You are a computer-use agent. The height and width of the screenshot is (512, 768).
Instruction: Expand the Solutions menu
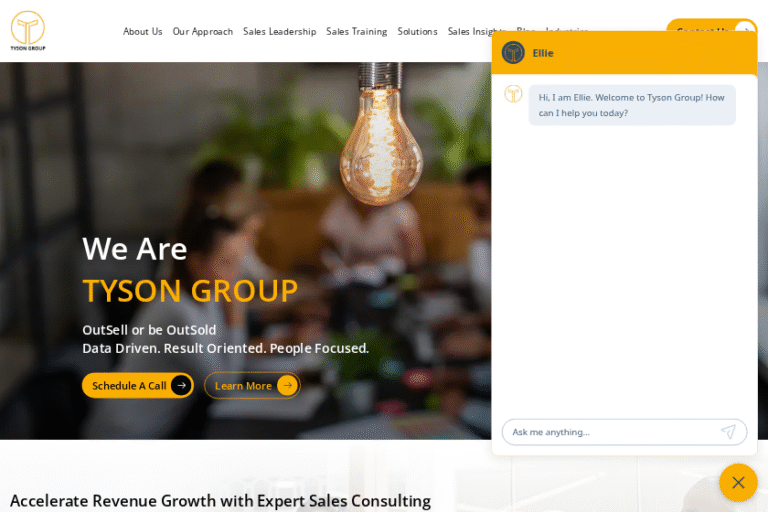click(x=417, y=31)
